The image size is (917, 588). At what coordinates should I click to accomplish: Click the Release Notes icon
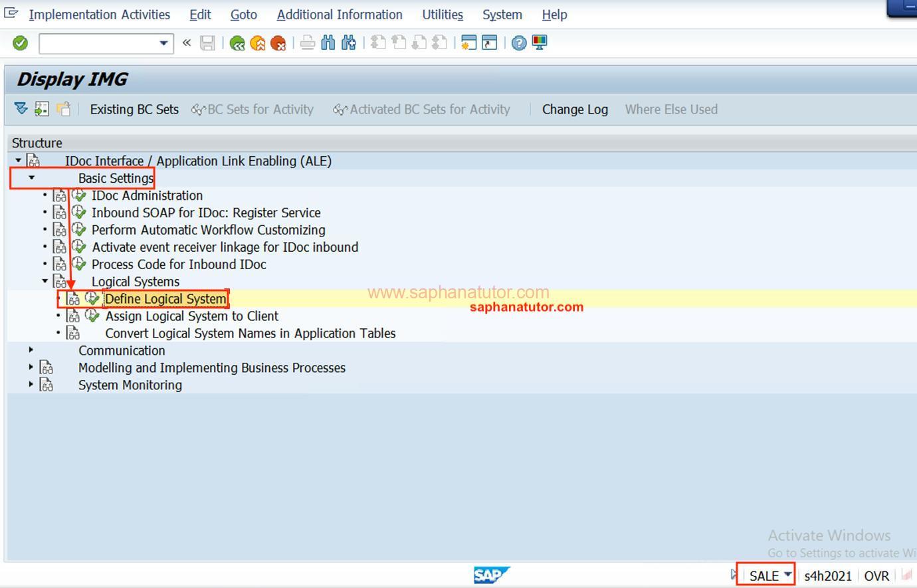63,109
